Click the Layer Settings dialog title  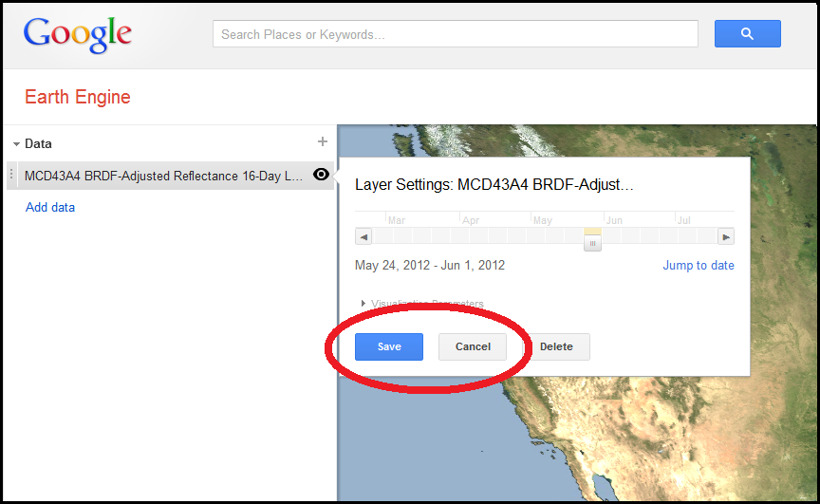pos(494,184)
